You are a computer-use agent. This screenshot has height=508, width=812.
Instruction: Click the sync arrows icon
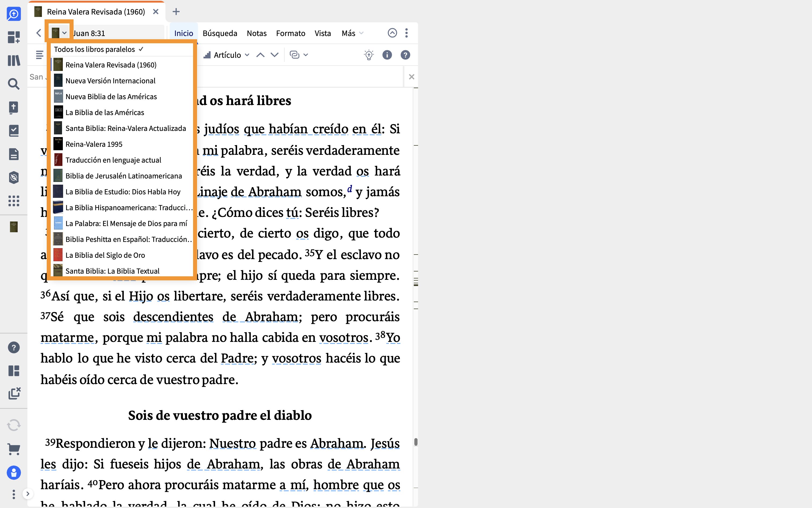(14, 425)
